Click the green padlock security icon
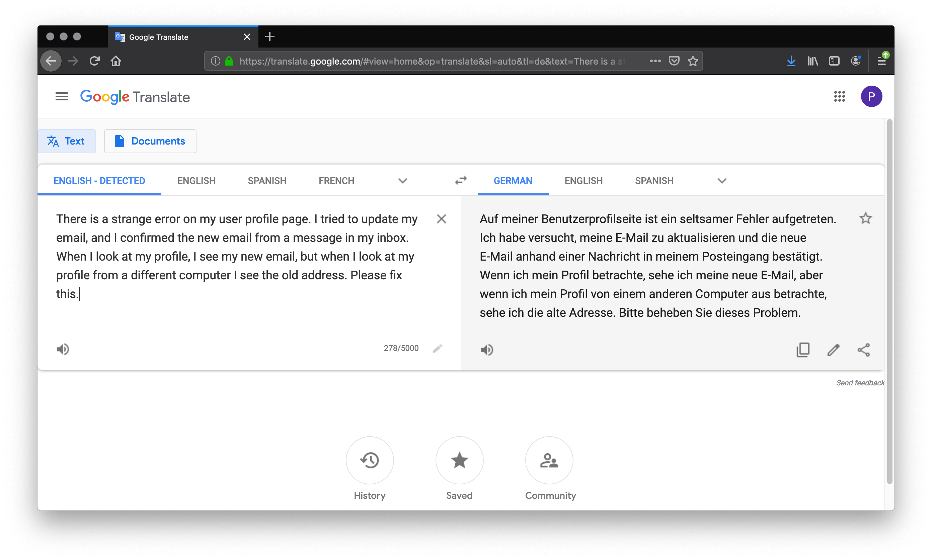The image size is (932, 560). click(229, 61)
